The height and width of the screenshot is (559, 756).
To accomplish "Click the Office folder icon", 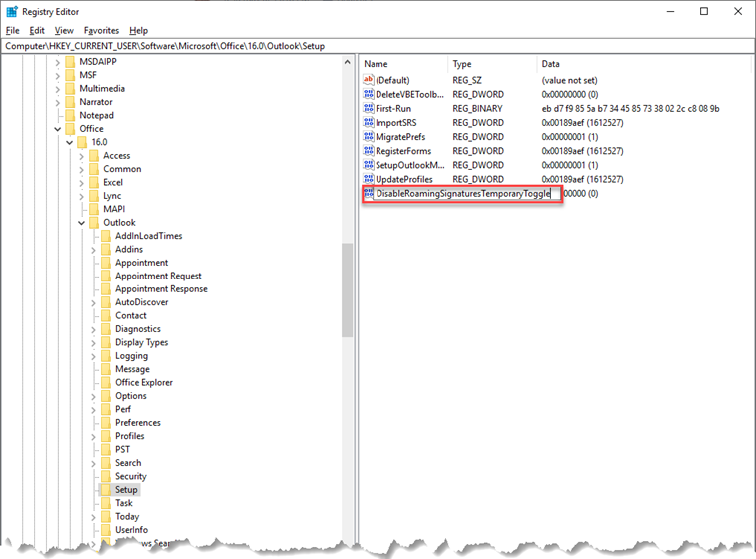I will click(70, 129).
